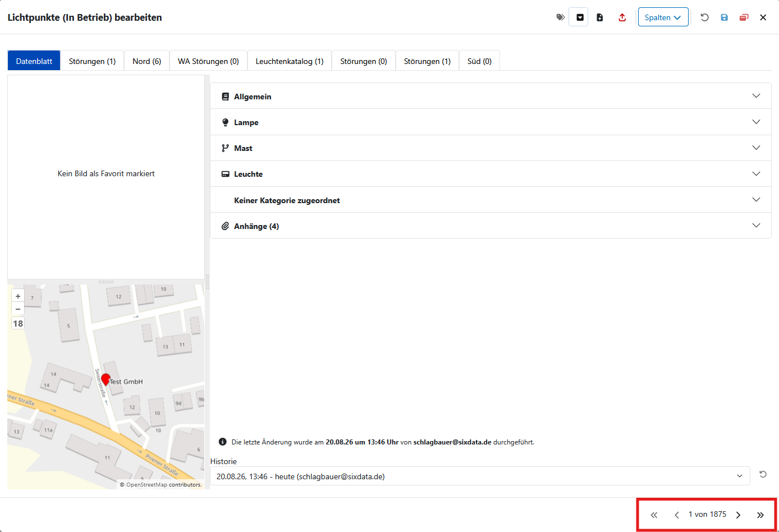This screenshot has width=779, height=532.
Task: Click the blue save disk icon
Action: tap(724, 17)
